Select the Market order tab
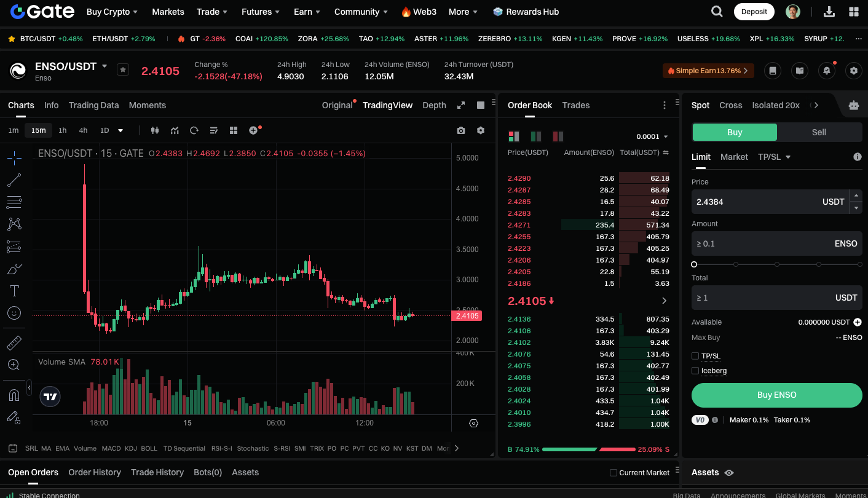 coord(734,157)
